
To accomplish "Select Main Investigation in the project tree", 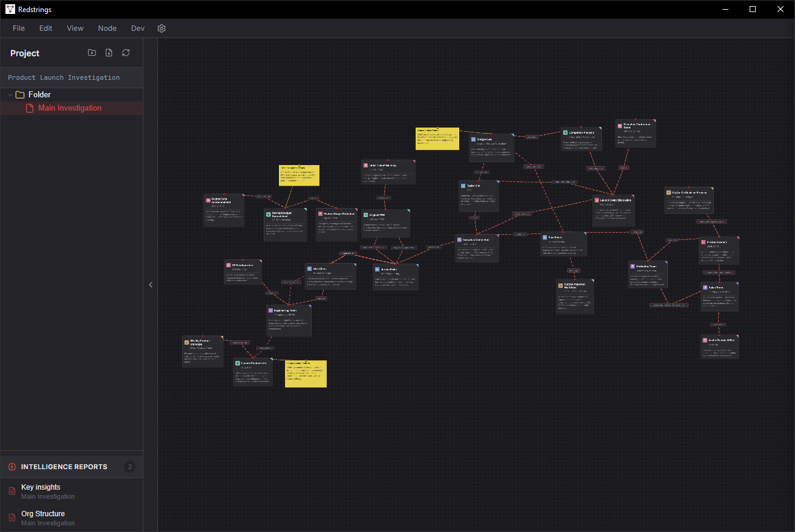I will click(x=71, y=108).
